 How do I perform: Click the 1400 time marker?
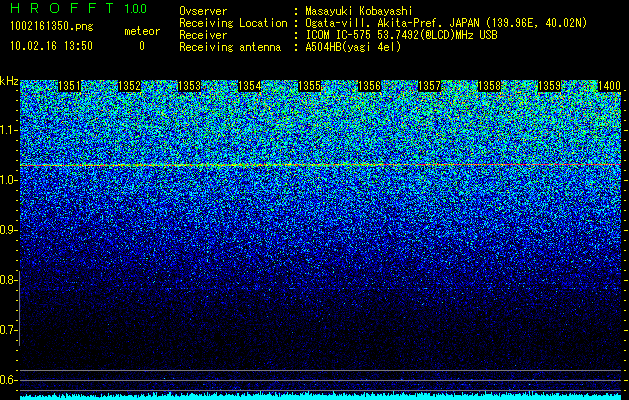609,86
